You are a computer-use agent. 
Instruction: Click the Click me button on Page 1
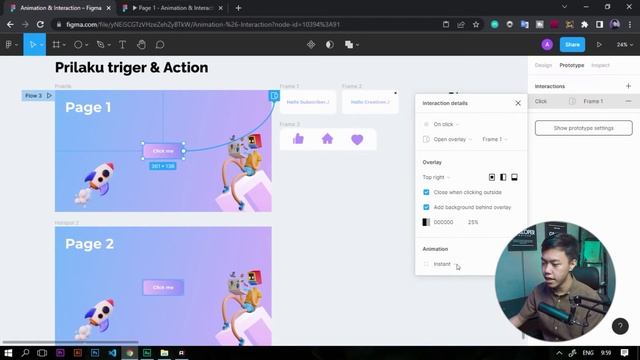(163, 151)
